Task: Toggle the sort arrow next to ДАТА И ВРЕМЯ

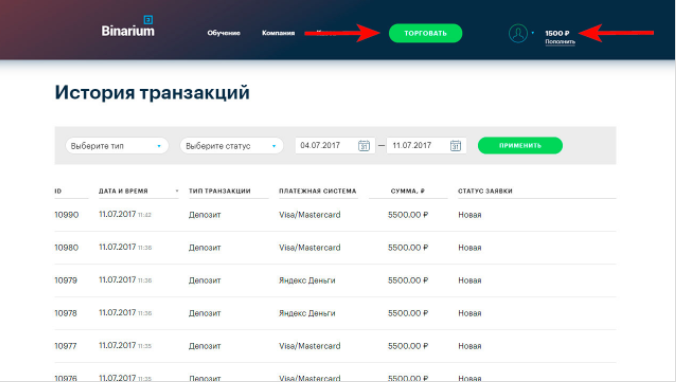Action: pyautogui.click(x=177, y=191)
